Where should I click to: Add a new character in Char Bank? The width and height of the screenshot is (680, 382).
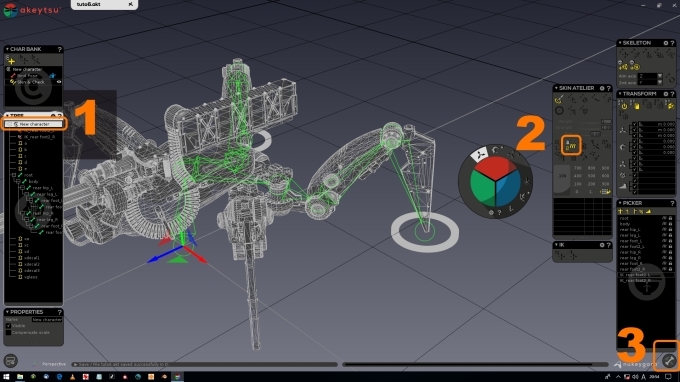10,61
